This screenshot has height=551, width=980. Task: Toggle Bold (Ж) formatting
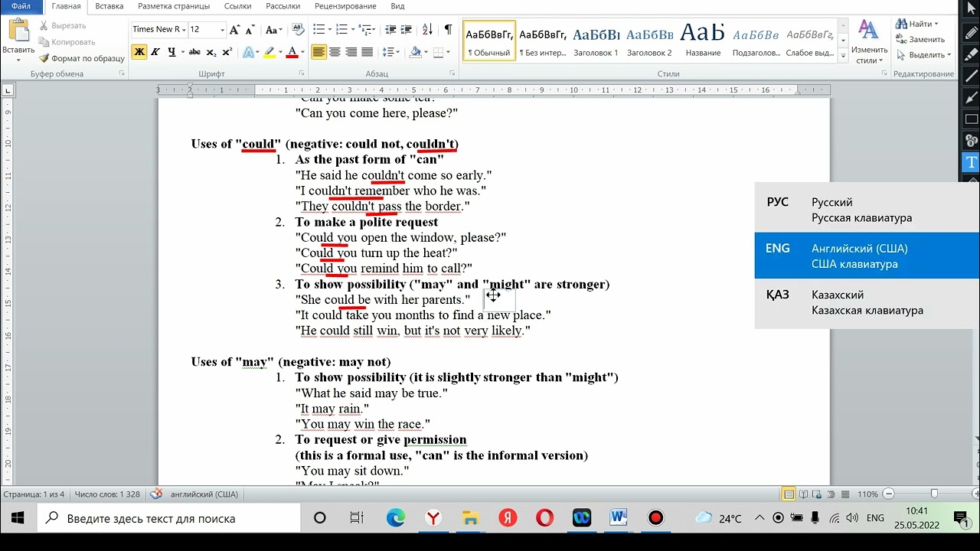[x=139, y=52]
